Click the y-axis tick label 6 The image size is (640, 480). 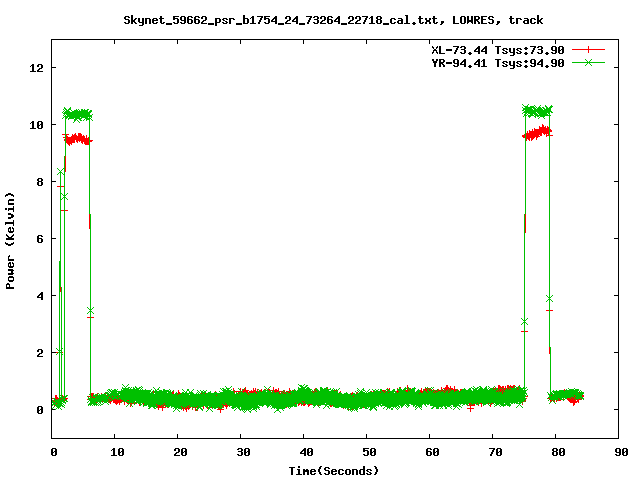coord(40,239)
